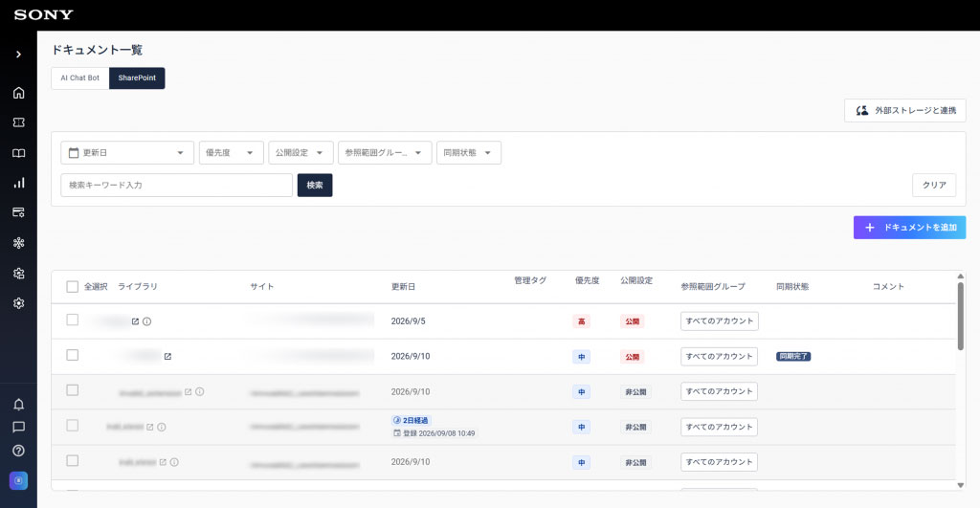The height and width of the screenshot is (508, 980).
Task: Click the SONY logo
Action: (x=44, y=15)
